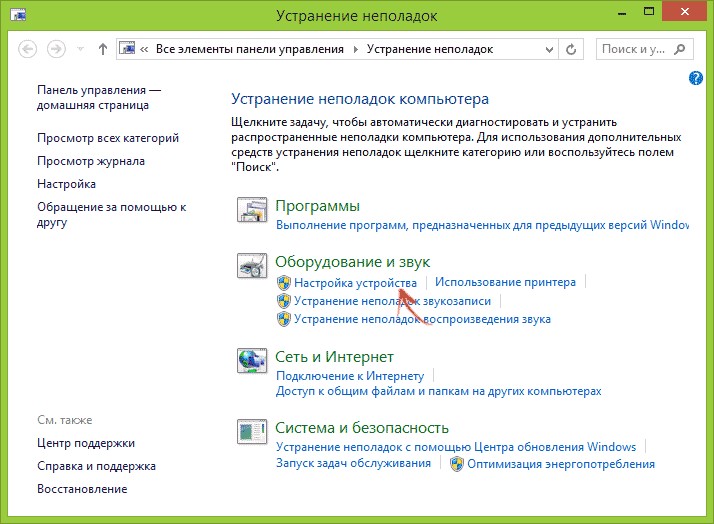Click the refresh button in address bar

(x=572, y=48)
